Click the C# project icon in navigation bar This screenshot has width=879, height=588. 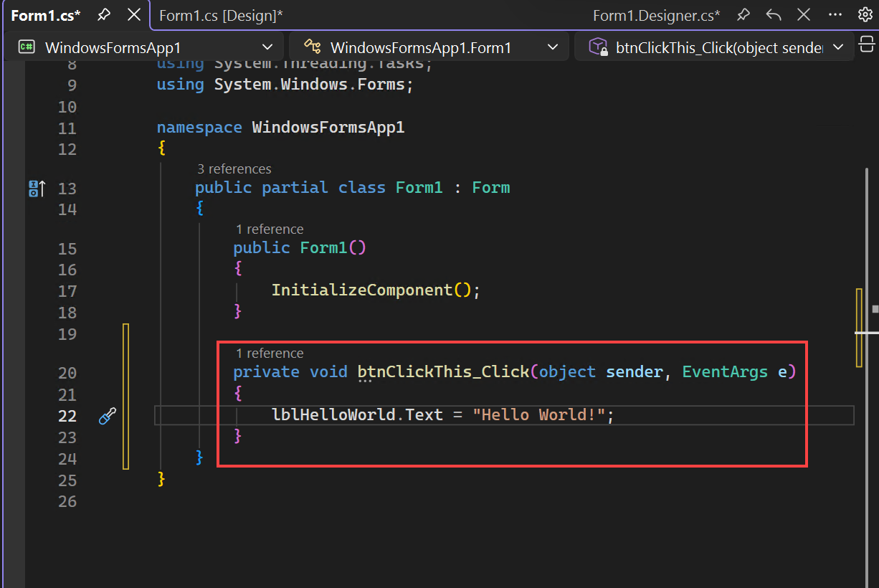click(27, 46)
